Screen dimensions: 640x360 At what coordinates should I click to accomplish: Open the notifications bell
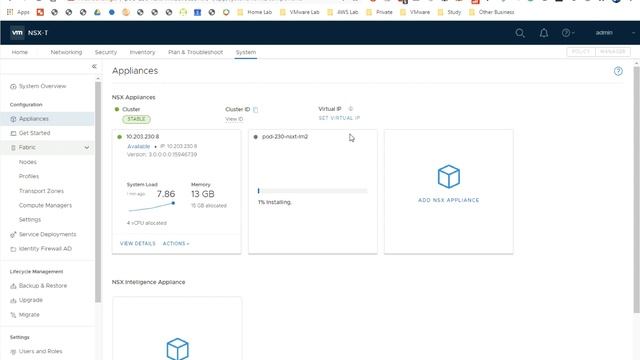pyautogui.click(x=544, y=33)
